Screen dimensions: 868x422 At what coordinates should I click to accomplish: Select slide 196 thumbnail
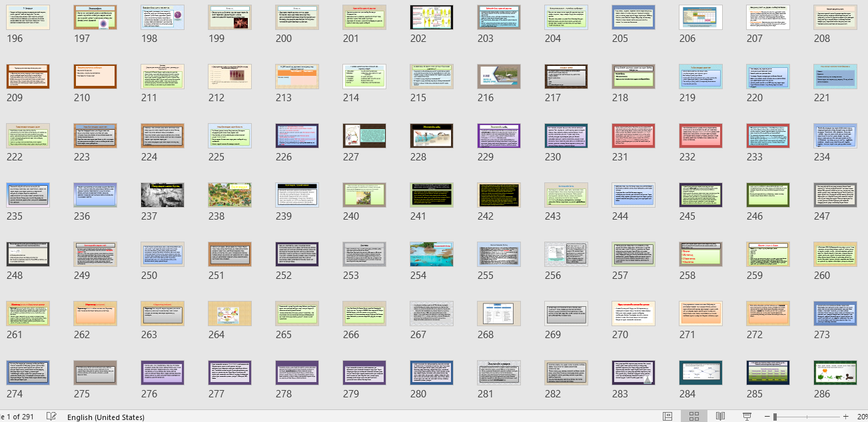click(x=28, y=17)
